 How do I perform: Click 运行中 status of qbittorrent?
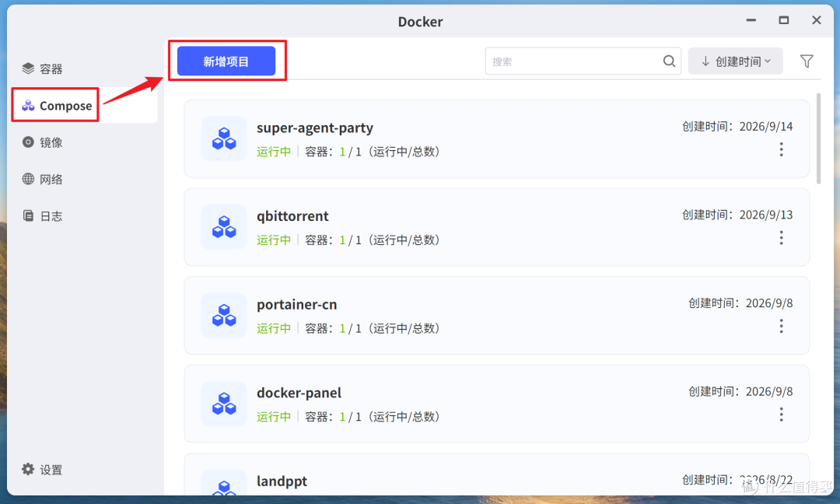(274, 240)
